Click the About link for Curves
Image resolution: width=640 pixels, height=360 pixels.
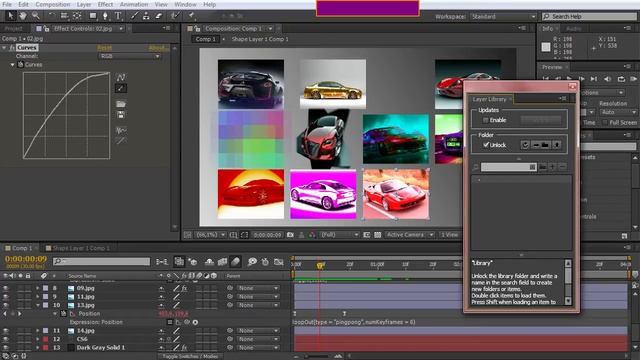158,48
